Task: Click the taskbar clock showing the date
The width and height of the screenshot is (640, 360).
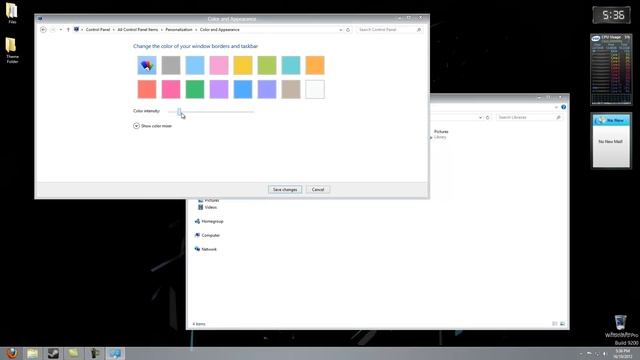Action: point(623,353)
